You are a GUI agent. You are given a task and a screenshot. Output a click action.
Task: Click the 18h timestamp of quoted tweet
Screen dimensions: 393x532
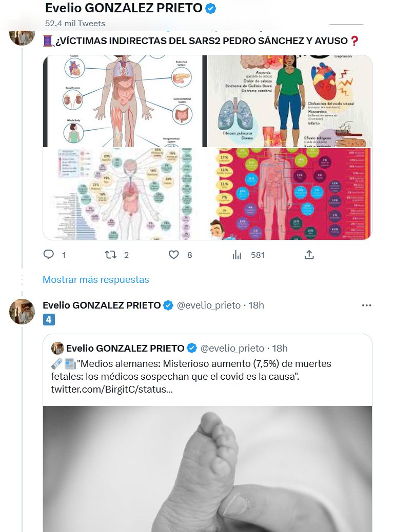[280, 349]
